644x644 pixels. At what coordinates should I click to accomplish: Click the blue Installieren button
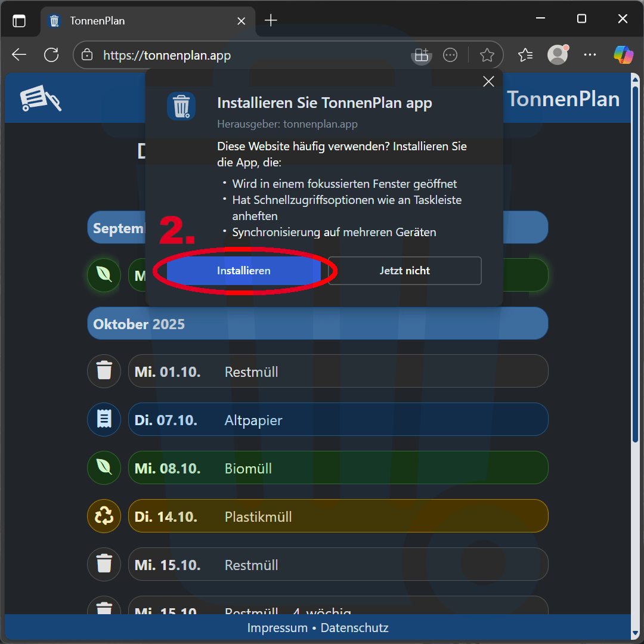tap(243, 271)
